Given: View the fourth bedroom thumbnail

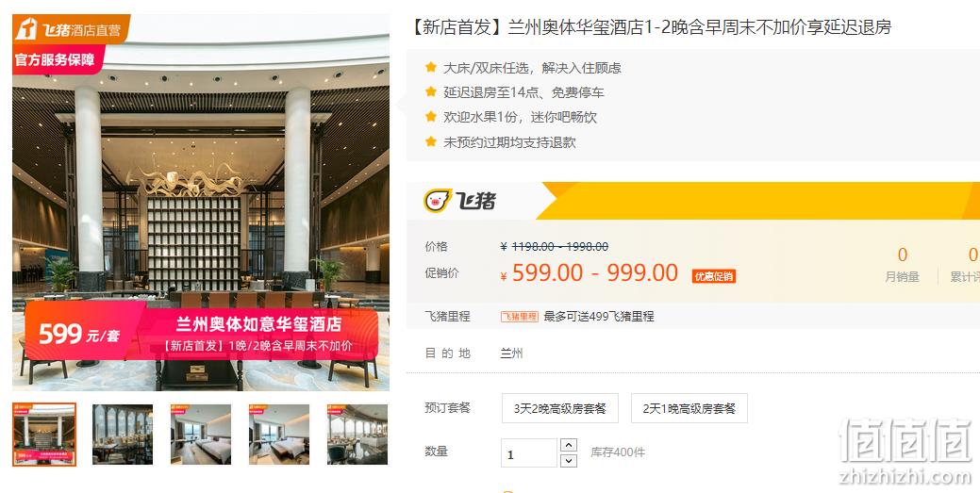Looking at the screenshot, I should click(x=279, y=435).
